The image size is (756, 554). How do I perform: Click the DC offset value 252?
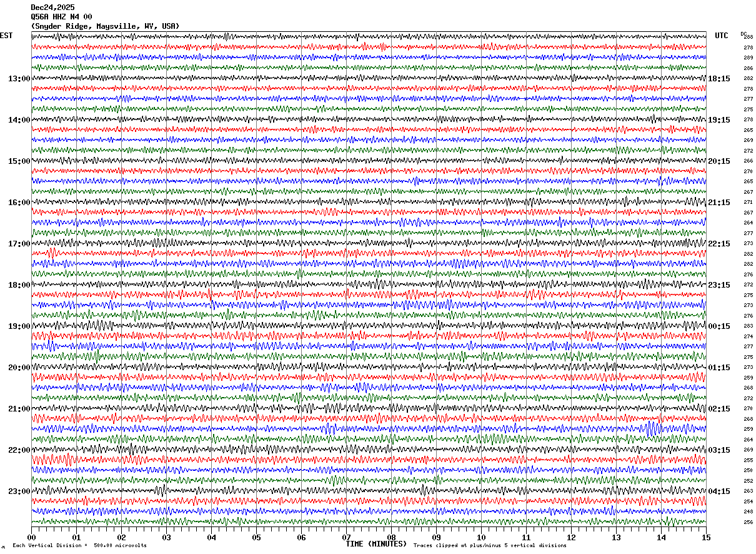[749, 481]
